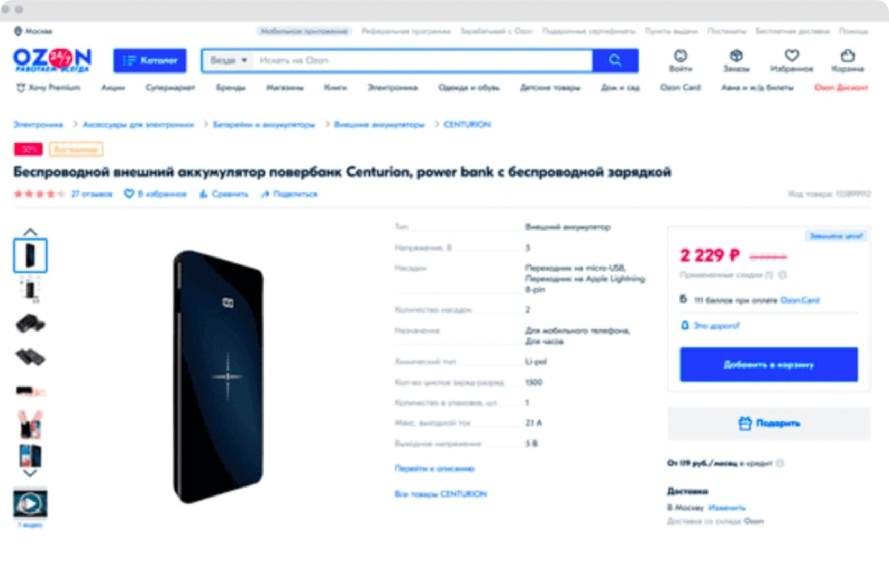Click into the Ozon search field
This screenshot has height=588, width=889.
(422, 60)
